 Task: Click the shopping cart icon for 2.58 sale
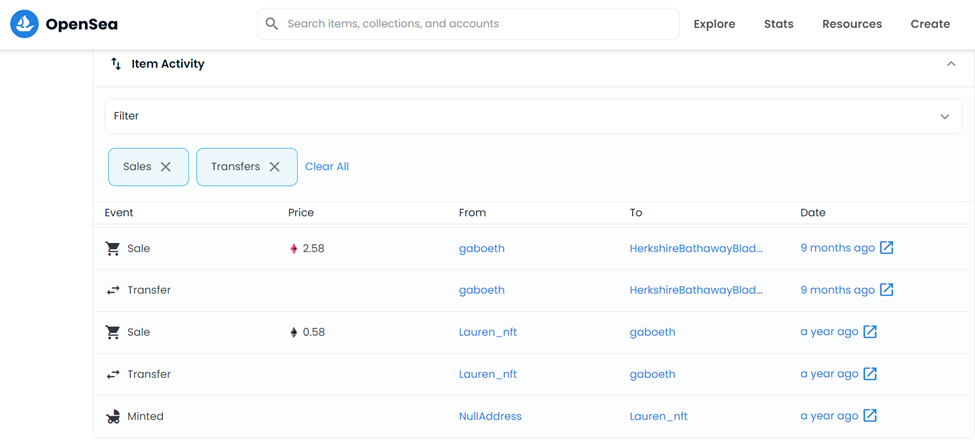point(113,248)
